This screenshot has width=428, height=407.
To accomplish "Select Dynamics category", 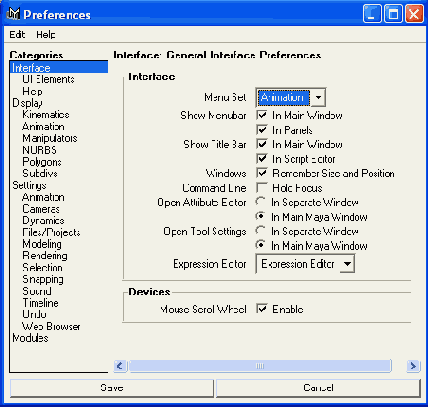I will pos(43,221).
